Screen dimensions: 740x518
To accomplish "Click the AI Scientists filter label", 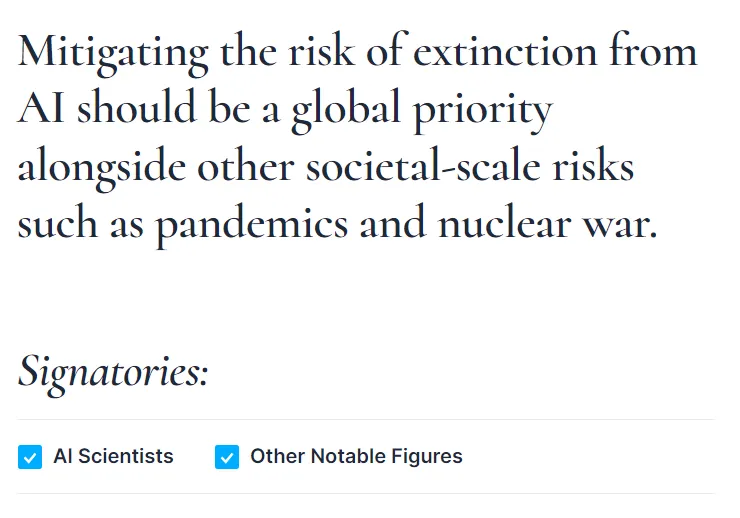I will coord(113,457).
